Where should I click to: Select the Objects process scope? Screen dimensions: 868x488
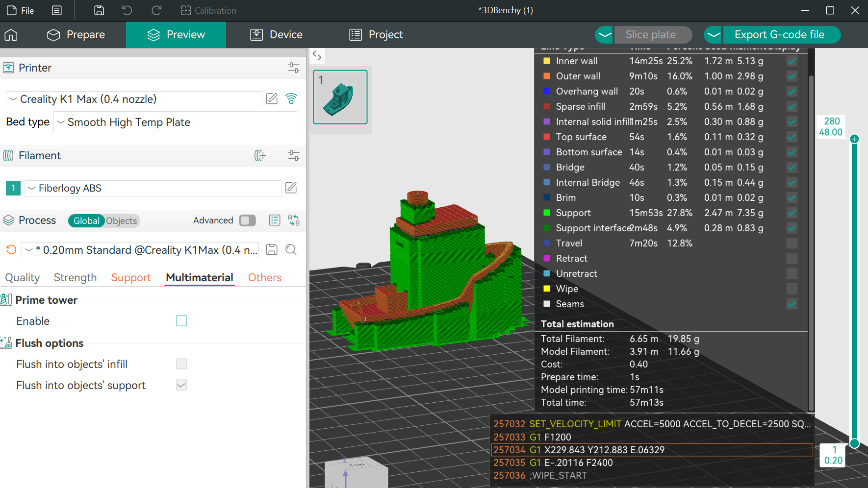coord(122,221)
